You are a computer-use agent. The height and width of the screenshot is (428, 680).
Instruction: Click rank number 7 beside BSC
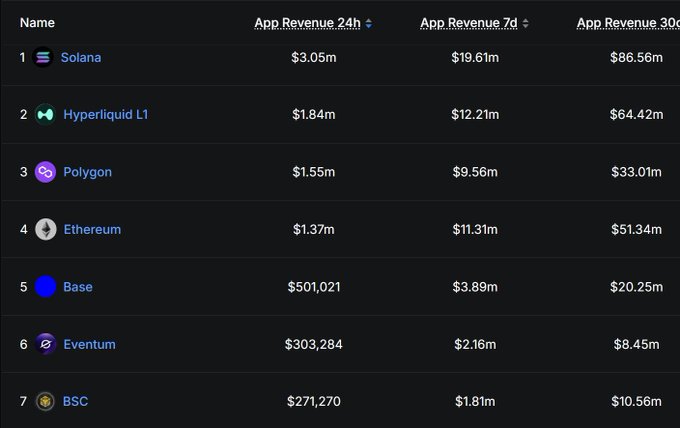[x=23, y=402]
